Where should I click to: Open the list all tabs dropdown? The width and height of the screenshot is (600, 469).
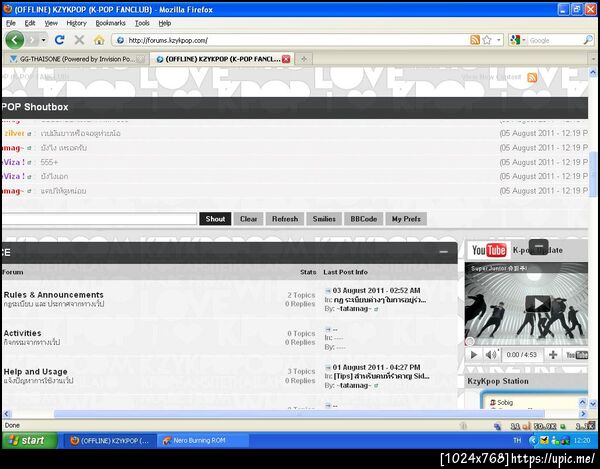tap(593, 59)
